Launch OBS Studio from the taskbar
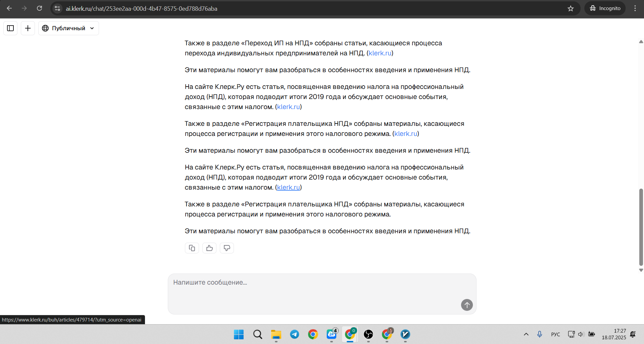 tap(368, 335)
